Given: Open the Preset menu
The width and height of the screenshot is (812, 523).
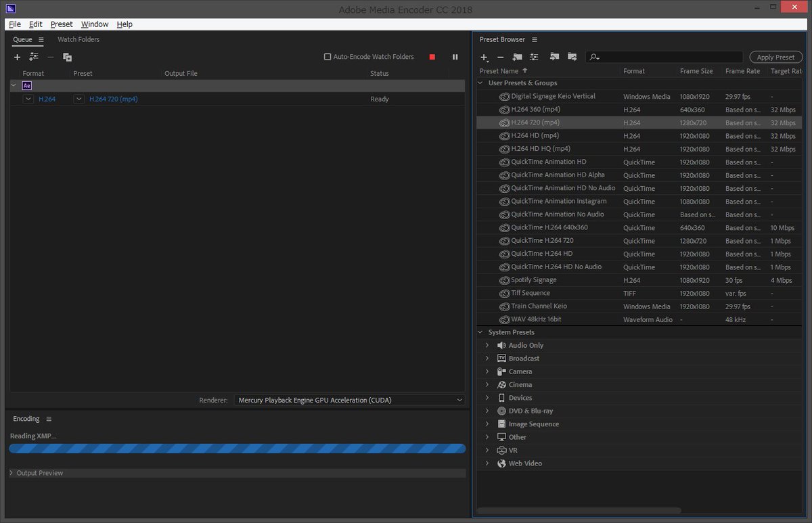Looking at the screenshot, I should pyautogui.click(x=62, y=24).
